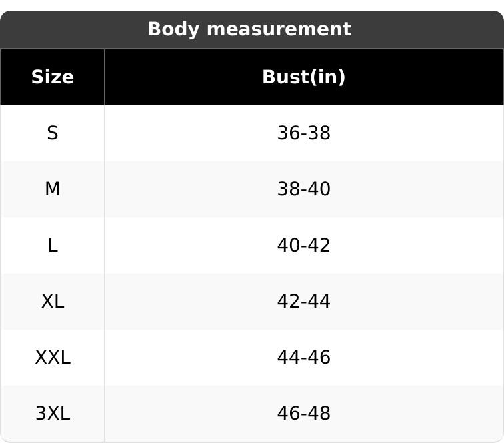Screen dimensions: 504x443
Task: Select the XXL size cell
Action: point(53,358)
